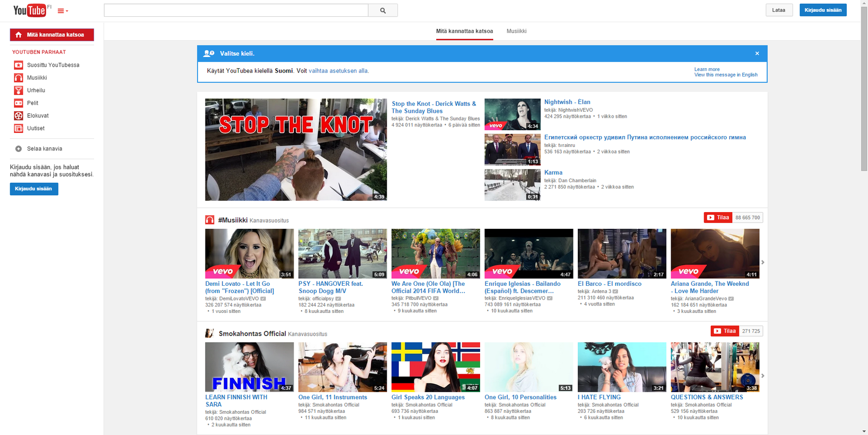Open Elokuvat film reel icon

(18, 116)
